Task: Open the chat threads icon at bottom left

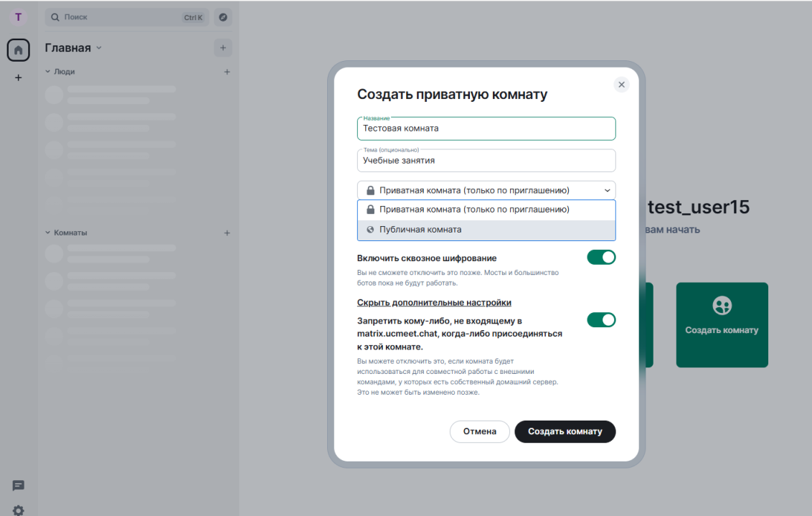Action: pos(19,486)
